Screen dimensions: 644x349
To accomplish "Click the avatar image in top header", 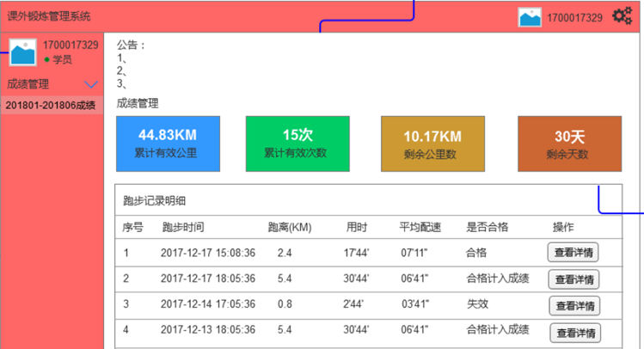I will point(530,17).
